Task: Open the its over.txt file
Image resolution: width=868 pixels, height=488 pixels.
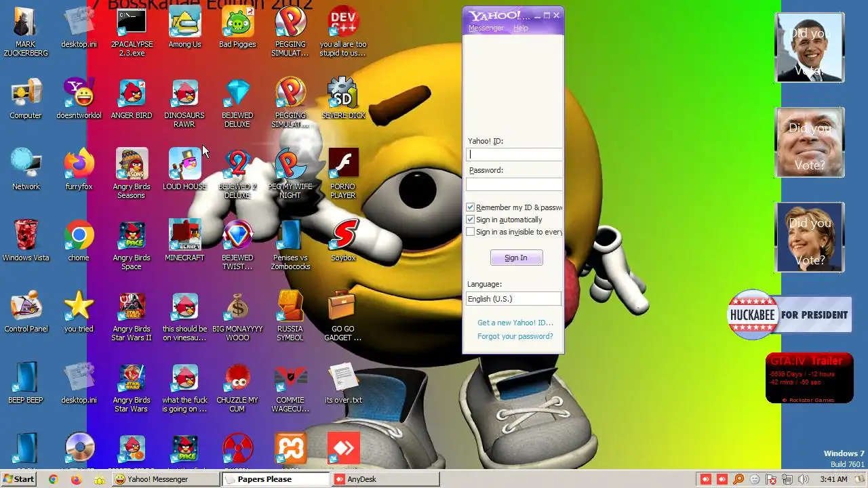Action: 343,384
